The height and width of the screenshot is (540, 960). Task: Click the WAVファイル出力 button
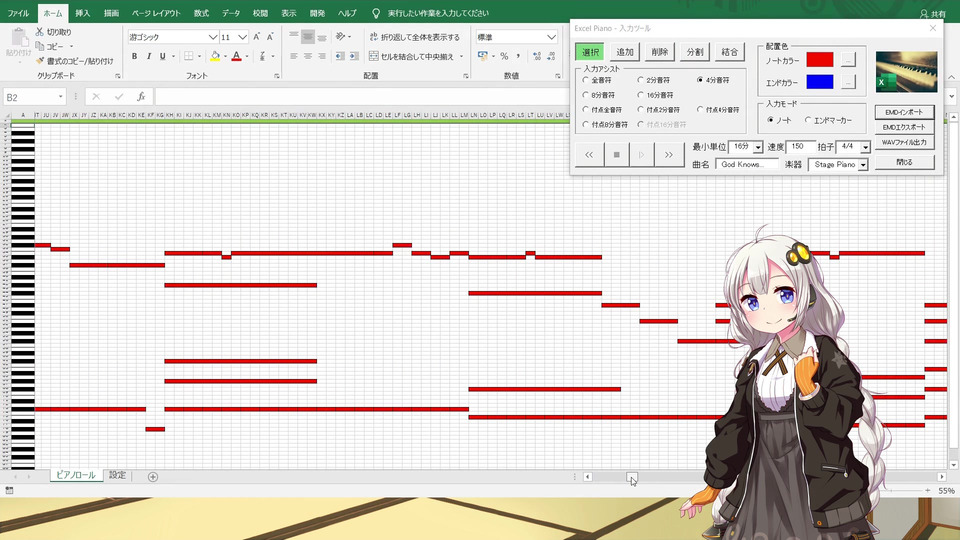tap(904, 142)
